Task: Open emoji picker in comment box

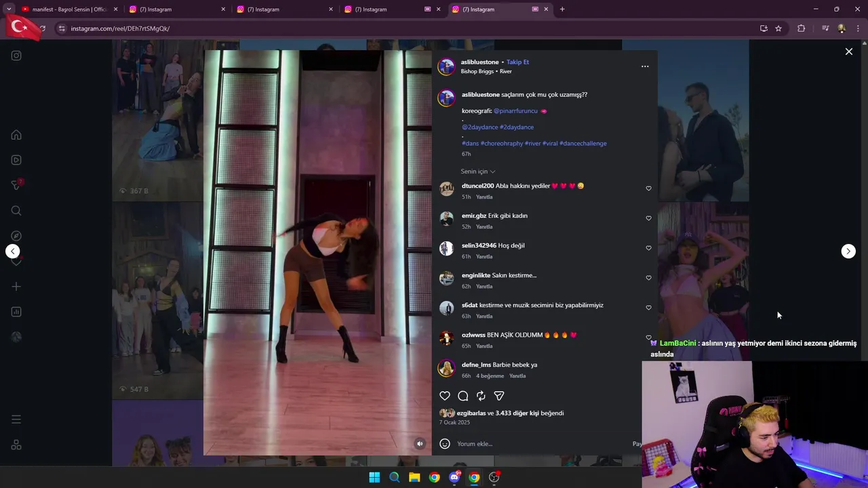Action: [x=445, y=444]
